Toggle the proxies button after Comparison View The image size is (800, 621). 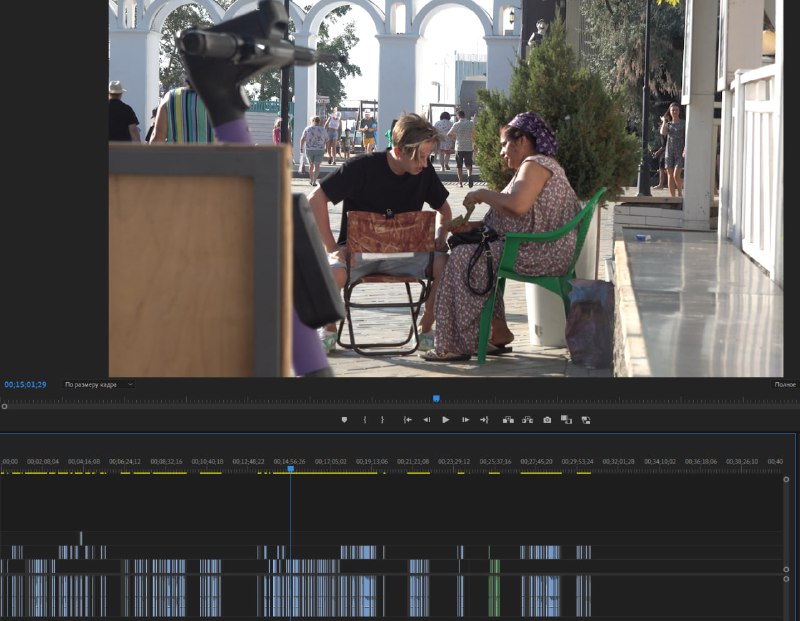point(586,420)
